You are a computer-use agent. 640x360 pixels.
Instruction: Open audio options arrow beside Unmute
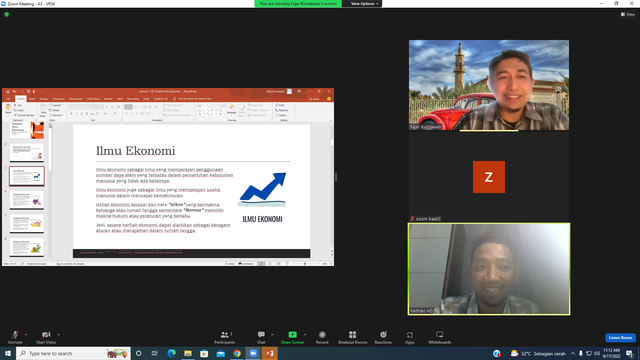pos(26,335)
